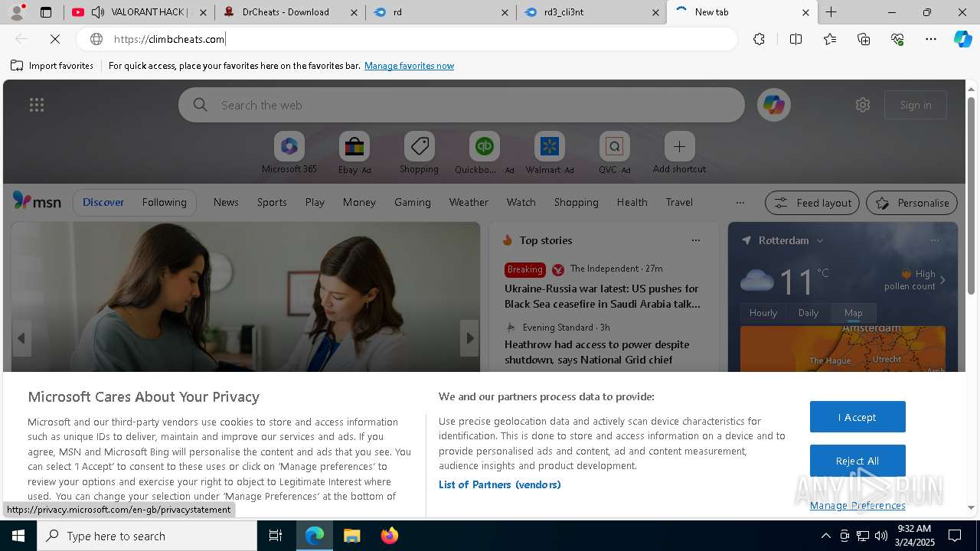Open List of Partners (vendors) link
This screenshot has height=551, width=980.
[499, 484]
